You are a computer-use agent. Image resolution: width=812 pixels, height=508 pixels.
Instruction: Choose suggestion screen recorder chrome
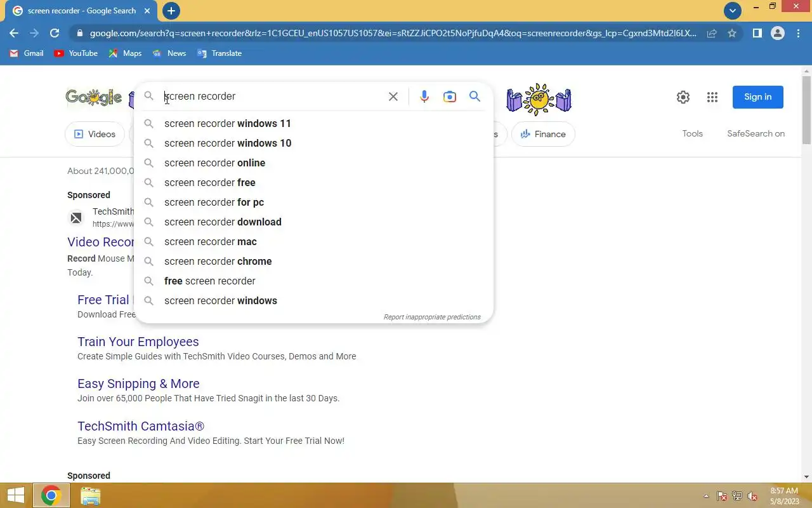[313, 261]
